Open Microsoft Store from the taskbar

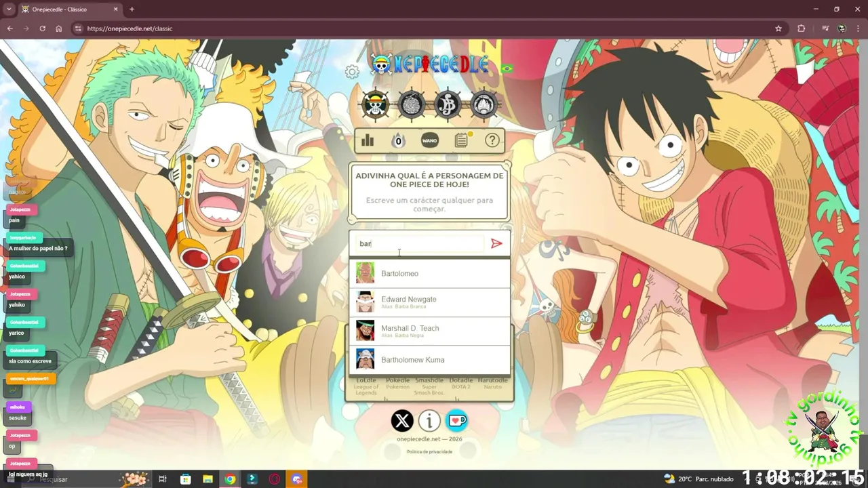pos(185,479)
